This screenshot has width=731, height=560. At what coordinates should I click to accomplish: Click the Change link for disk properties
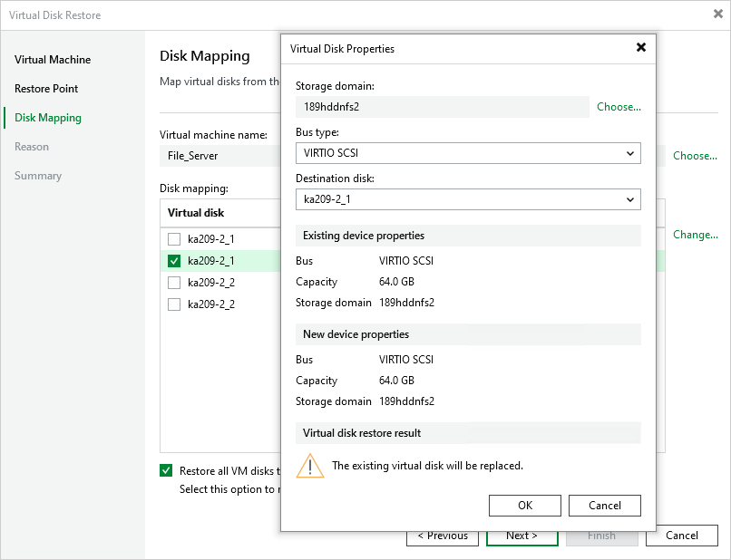695,235
